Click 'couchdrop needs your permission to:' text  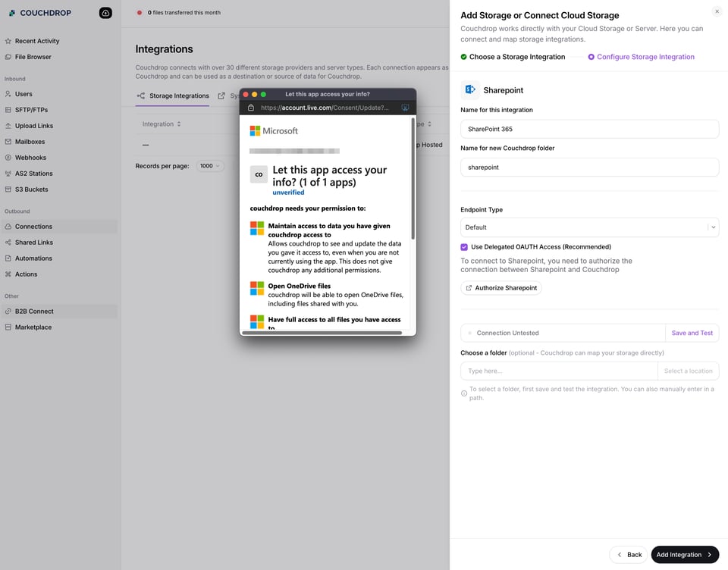click(x=308, y=208)
